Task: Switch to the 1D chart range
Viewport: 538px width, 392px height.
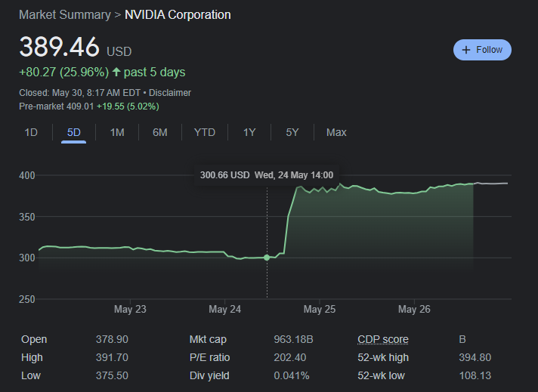Action: [x=31, y=132]
